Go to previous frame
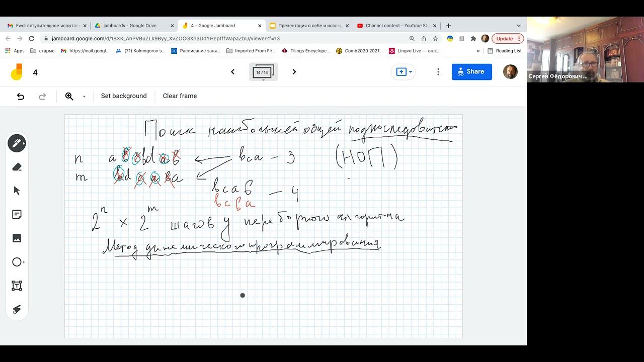The image size is (644, 362). pyautogui.click(x=232, y=72)
